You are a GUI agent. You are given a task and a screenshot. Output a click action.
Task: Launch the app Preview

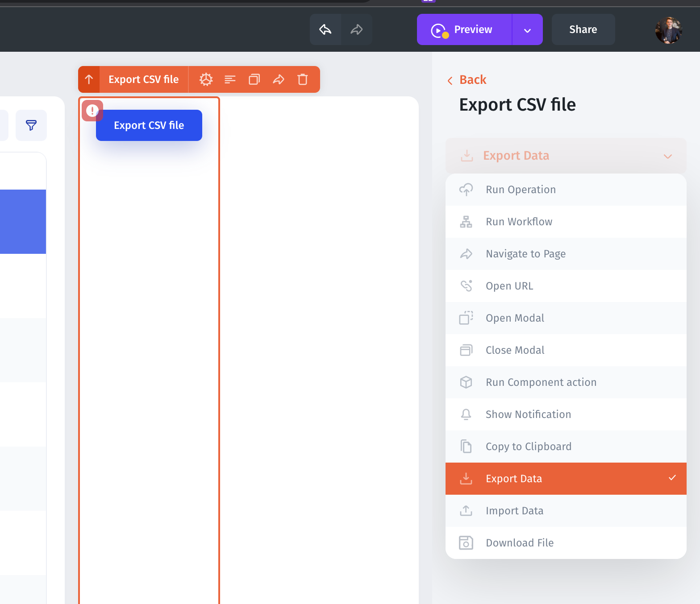[x=464, y=29]
